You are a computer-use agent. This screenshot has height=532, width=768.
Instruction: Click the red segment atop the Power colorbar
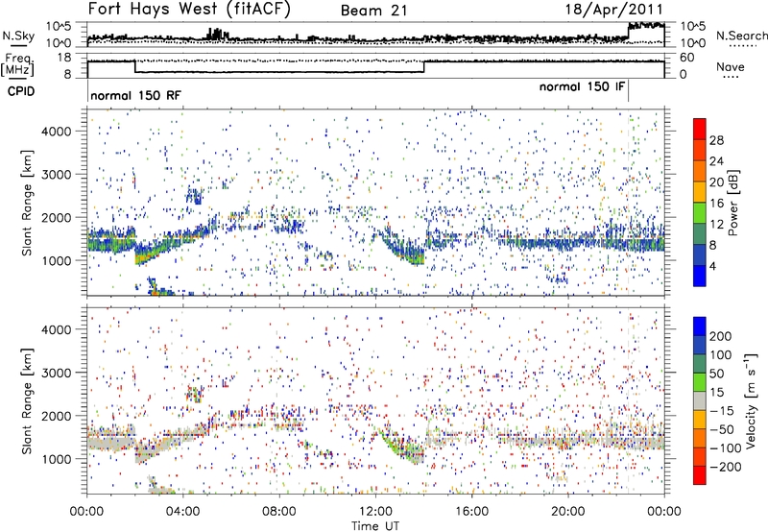pyautogui.click(x=700, y=129)
